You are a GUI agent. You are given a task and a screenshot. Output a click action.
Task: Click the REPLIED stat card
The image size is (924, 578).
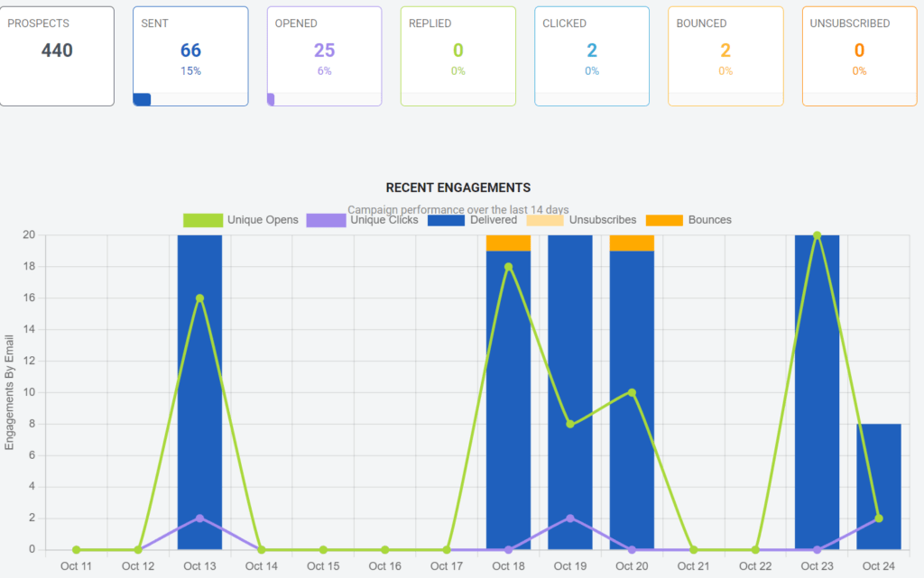pos(457,54)
